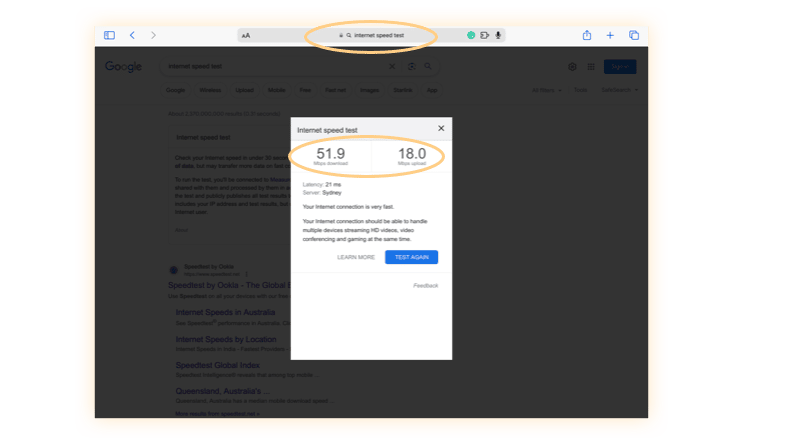
Task: Expand the All filters dropdown
Action: click(546, 90)
